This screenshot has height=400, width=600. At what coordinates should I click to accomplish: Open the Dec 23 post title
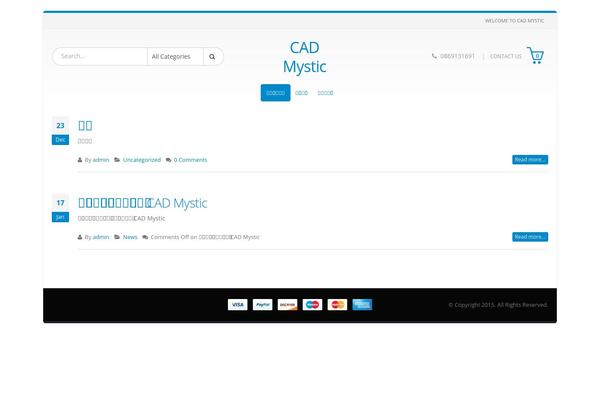(x=85, y=125)
